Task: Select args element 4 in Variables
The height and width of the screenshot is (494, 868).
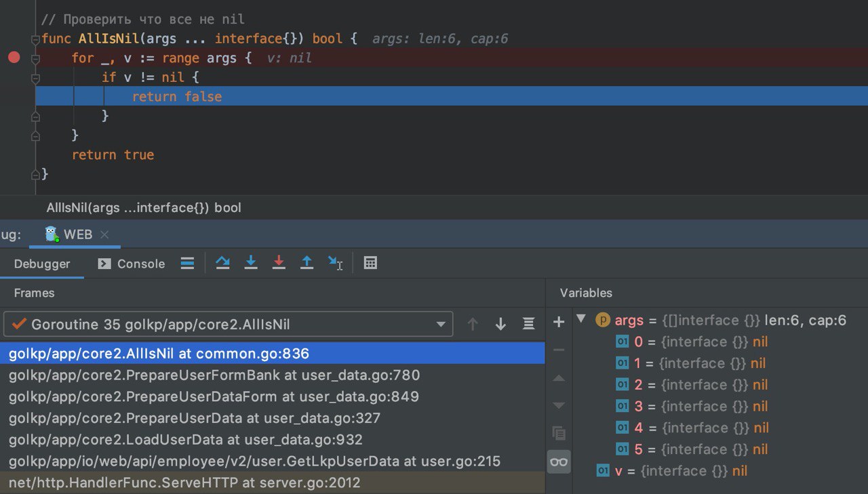Action: (x=720, y=428)
